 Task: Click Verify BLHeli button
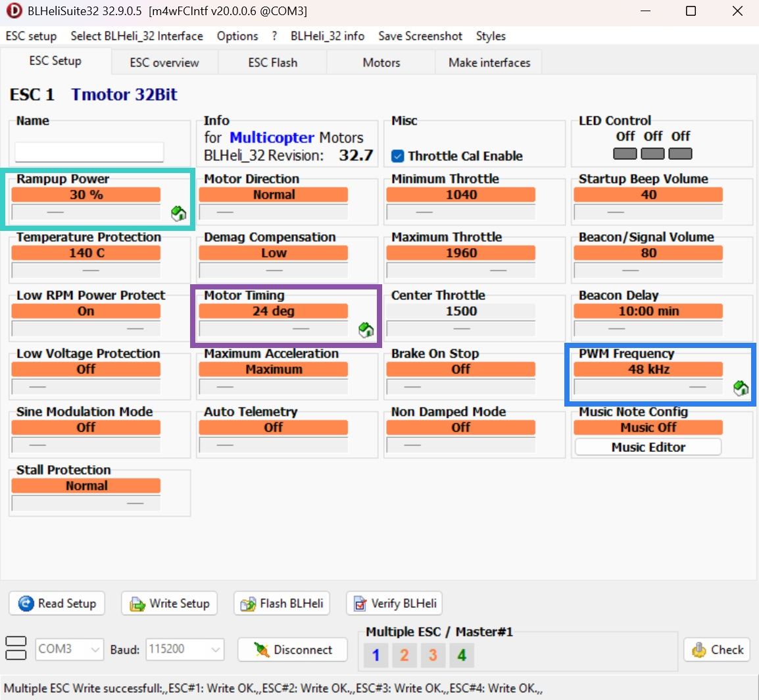pyautogui.click(x=395, y=603)
